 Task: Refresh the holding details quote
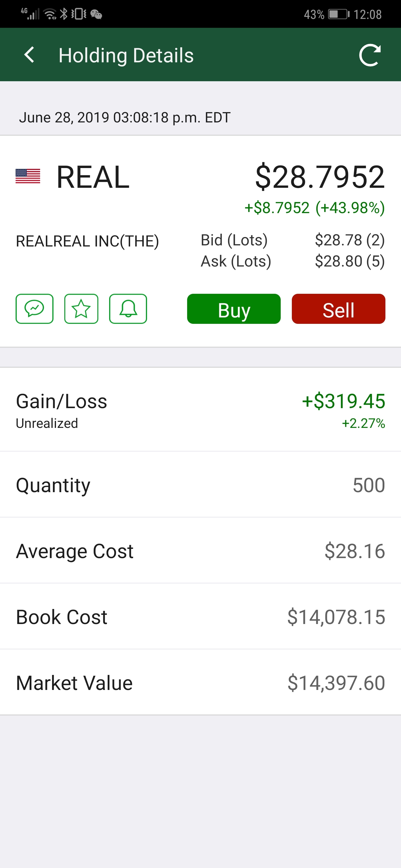tap(370, 55)
